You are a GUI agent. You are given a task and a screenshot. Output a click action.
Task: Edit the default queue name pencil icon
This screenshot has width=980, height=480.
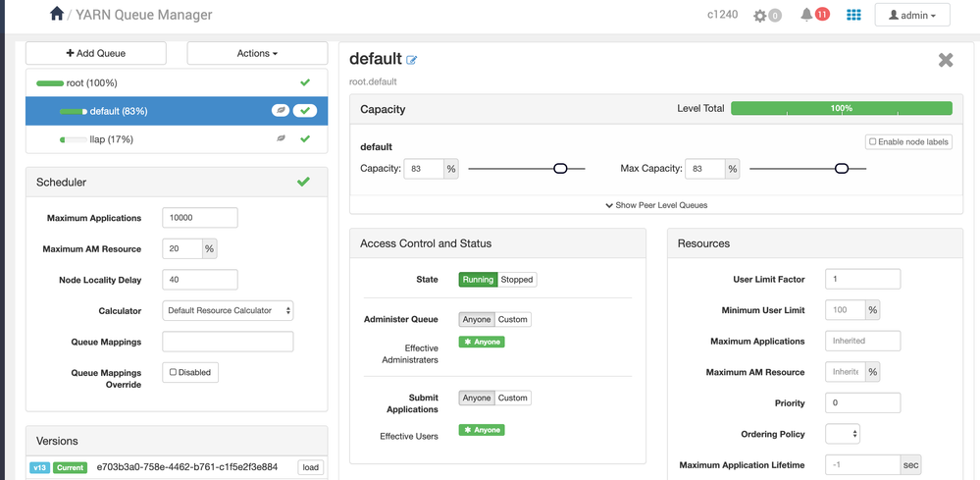click(411, 60)
